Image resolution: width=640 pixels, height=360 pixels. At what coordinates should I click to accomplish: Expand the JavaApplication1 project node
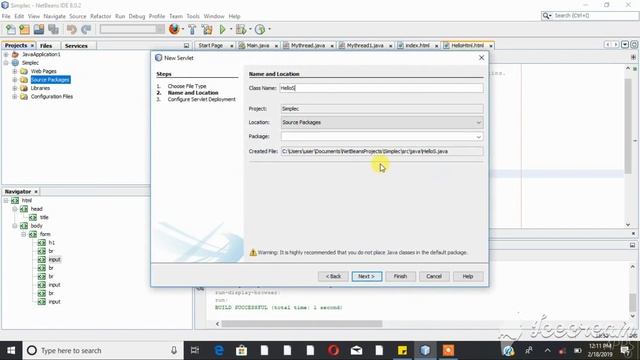click(x=6, y=54)
